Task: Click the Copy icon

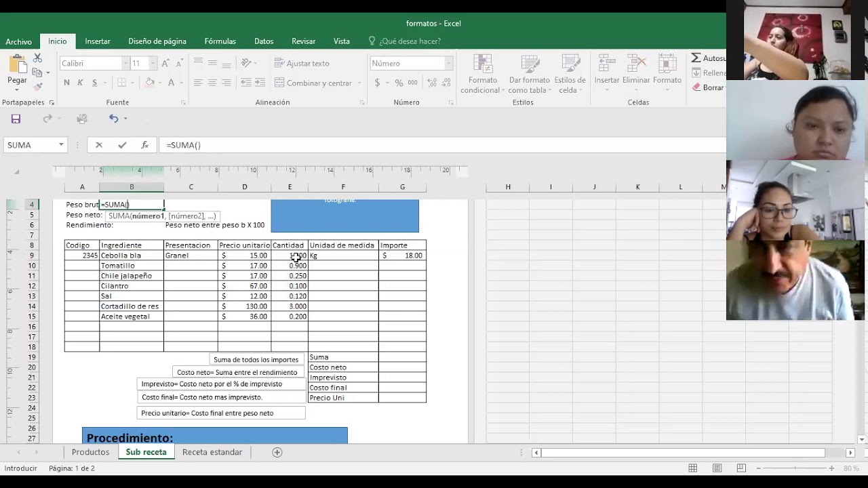Action: tap(37, 72)
